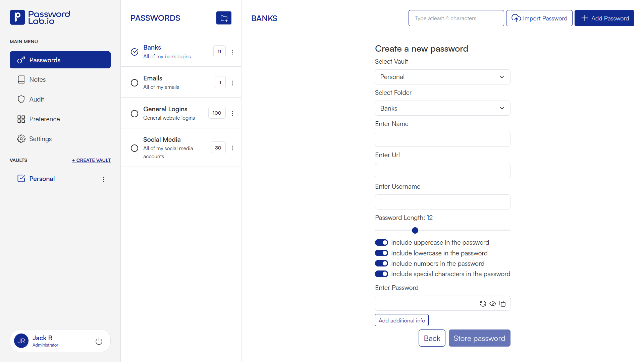
Task: Click the Create Vault link
Action: click(91, 160)
